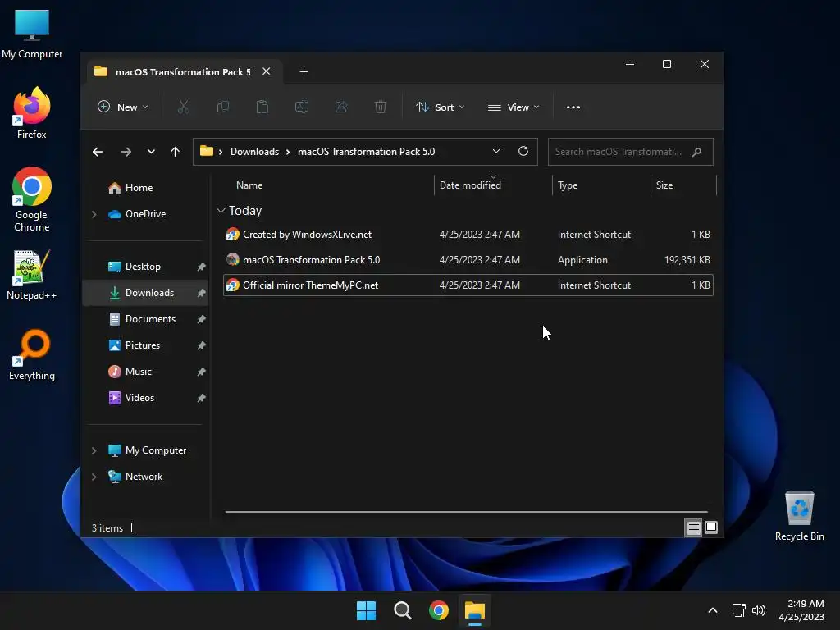Open the View dropdown menu
Viewport: 840px width, 630px height.
514,107
